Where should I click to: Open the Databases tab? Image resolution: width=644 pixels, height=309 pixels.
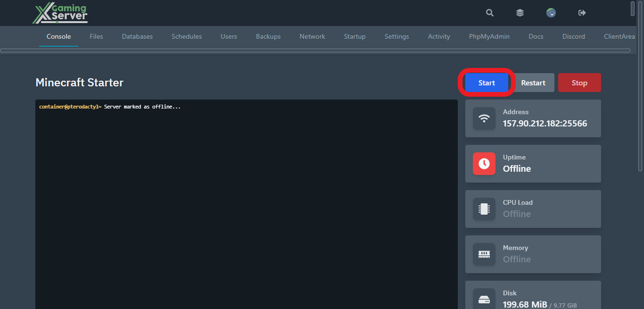[137, 36]
